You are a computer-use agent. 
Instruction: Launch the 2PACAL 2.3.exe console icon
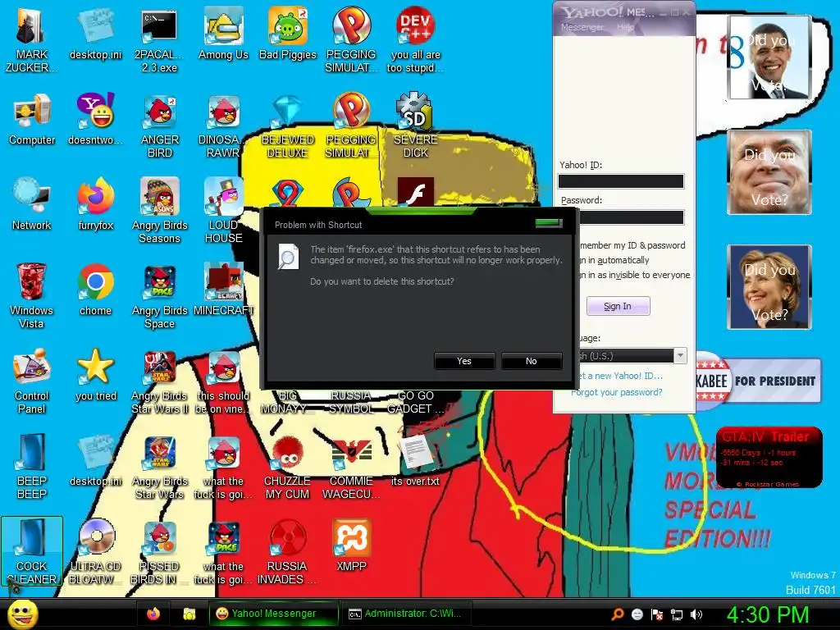159,40
